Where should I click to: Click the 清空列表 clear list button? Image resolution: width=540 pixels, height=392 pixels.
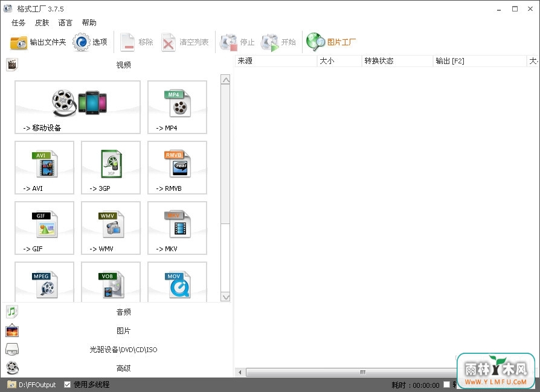[185, 42]
